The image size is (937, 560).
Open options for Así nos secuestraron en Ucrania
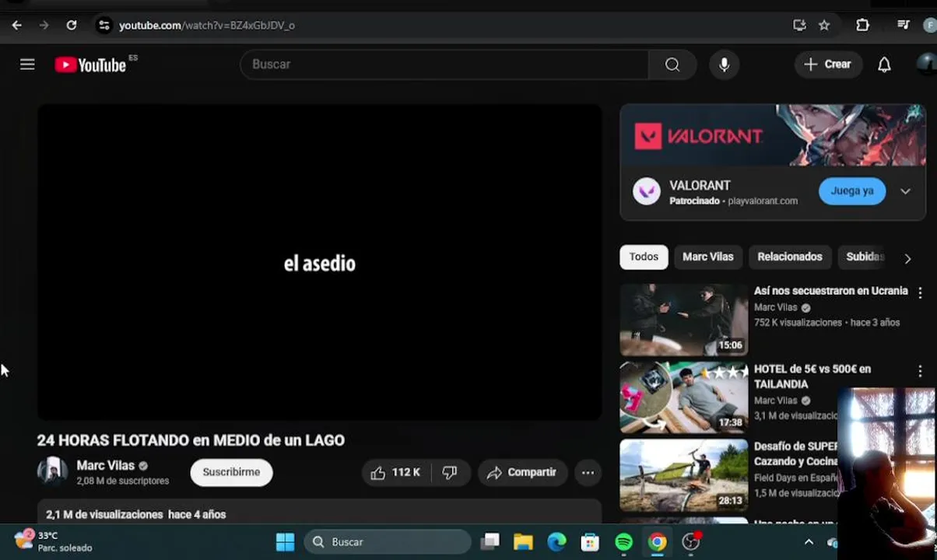(920, 292)
